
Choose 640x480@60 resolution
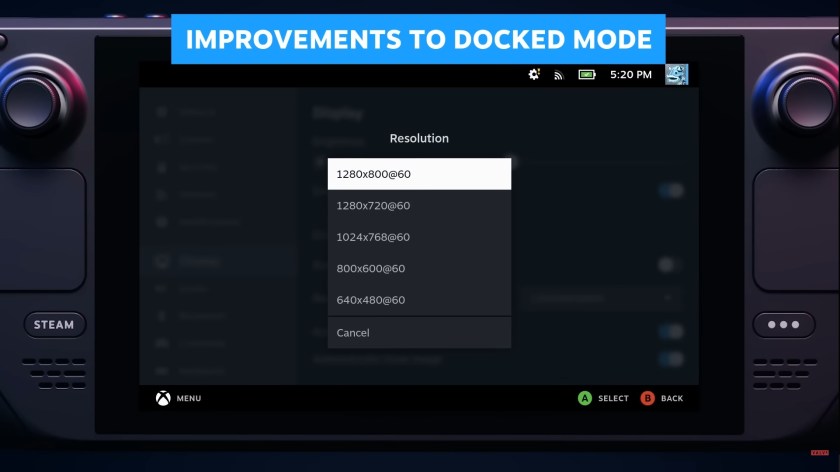coord(419,300)
